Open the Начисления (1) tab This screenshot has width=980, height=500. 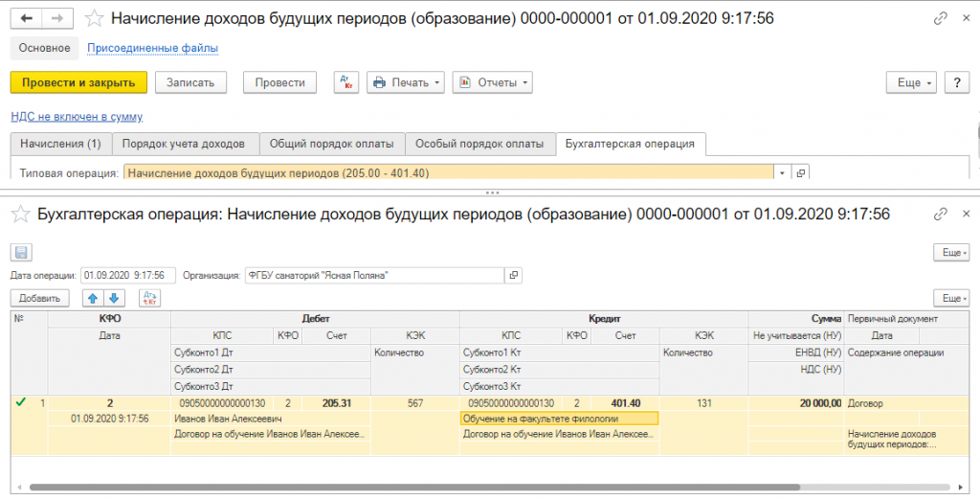60,145
